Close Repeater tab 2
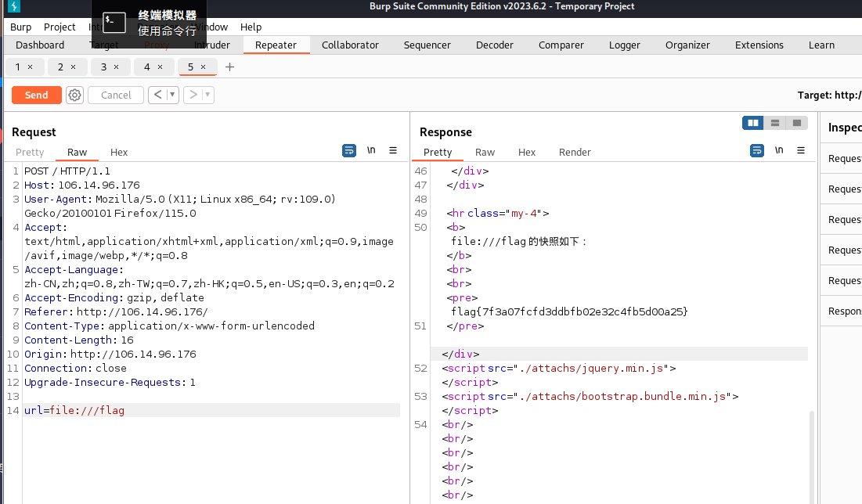This screenshot has height=504, width=862. click(x=73, y=67)
